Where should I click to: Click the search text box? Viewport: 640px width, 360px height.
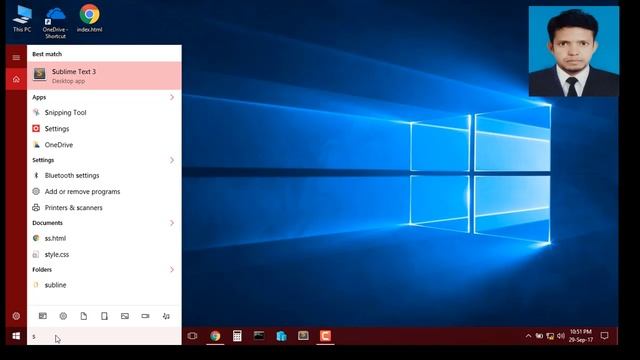click(104, 336)
